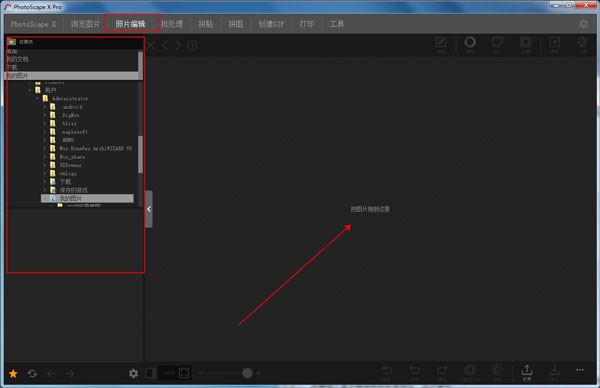This screenshot has width=600, height=388.
Task: Click the image info (i) circle icon
Action: (192, 46)
